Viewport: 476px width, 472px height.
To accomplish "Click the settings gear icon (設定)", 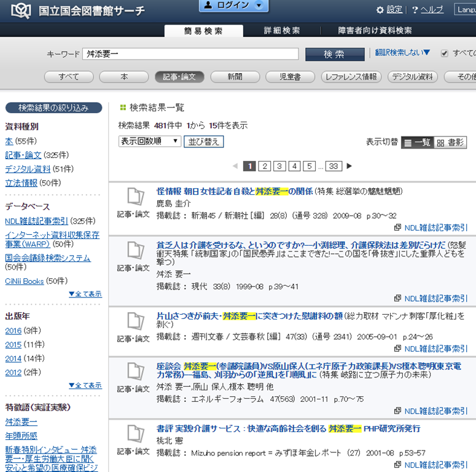I will [x=380, y=10].
